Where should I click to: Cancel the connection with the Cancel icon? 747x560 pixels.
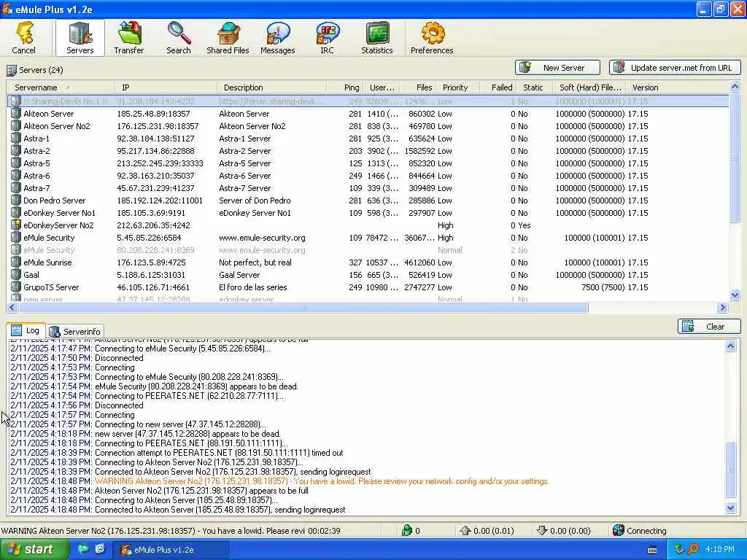24,38
